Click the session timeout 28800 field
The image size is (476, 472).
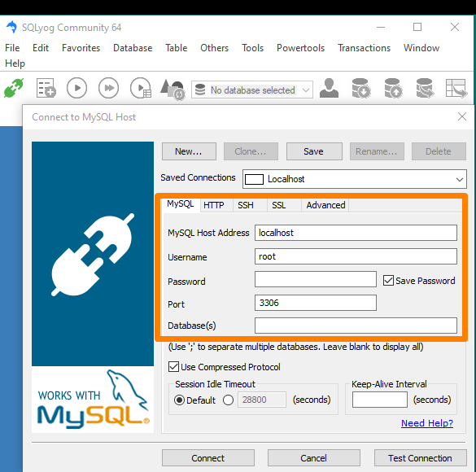pyautogui.click(x=262, y=400)
